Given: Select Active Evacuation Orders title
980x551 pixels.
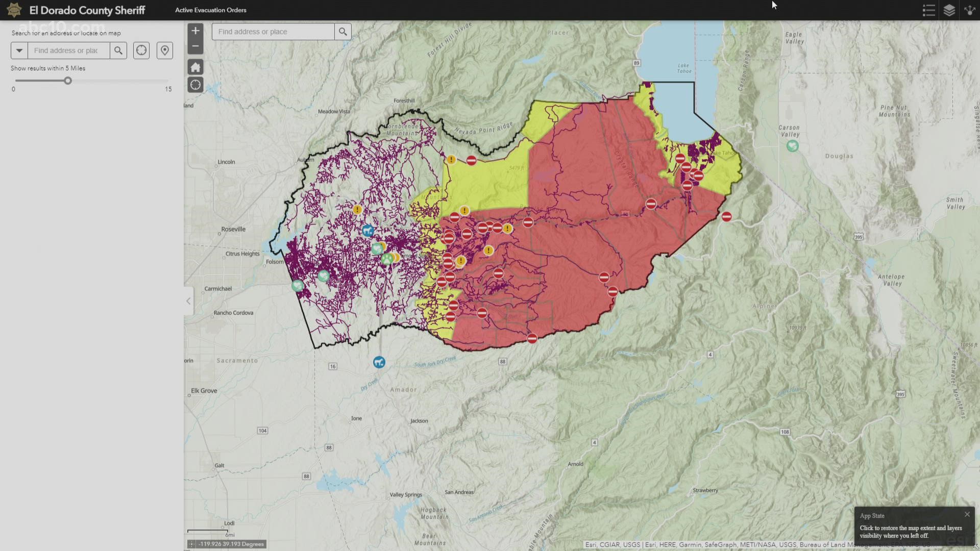Looking at the screenshot, I should (210, 10).
